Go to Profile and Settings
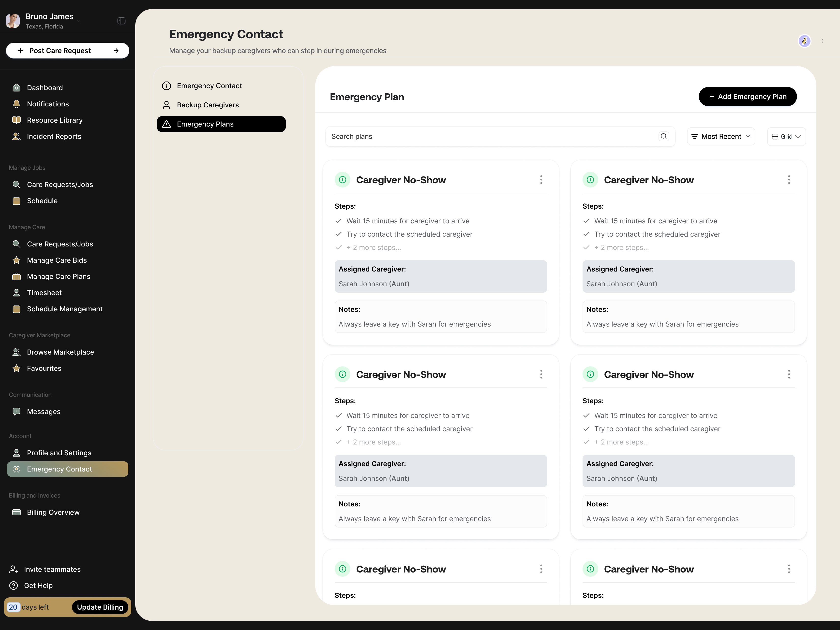This screenshot has width=840, height=630. (59, 453)
